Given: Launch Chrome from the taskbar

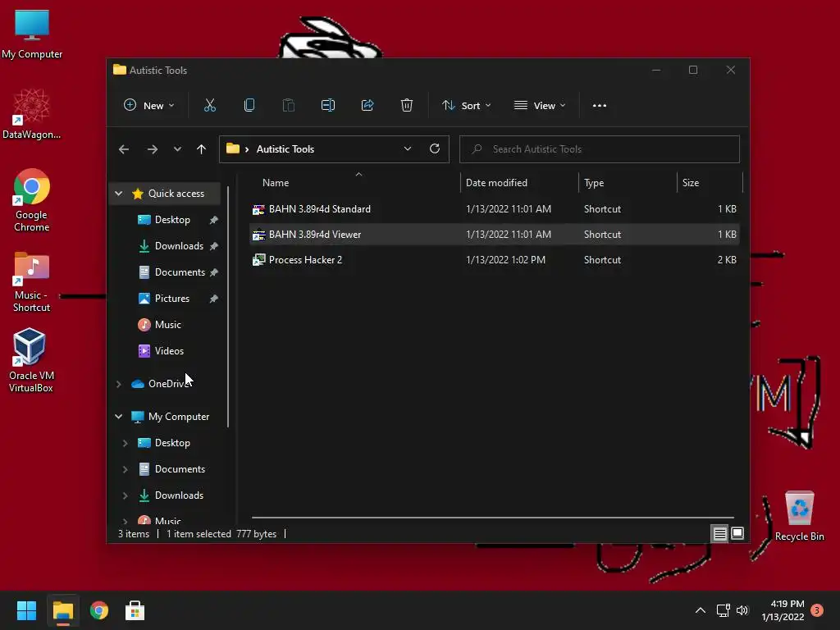Looking at the screenshot, I should coord(99,610).
